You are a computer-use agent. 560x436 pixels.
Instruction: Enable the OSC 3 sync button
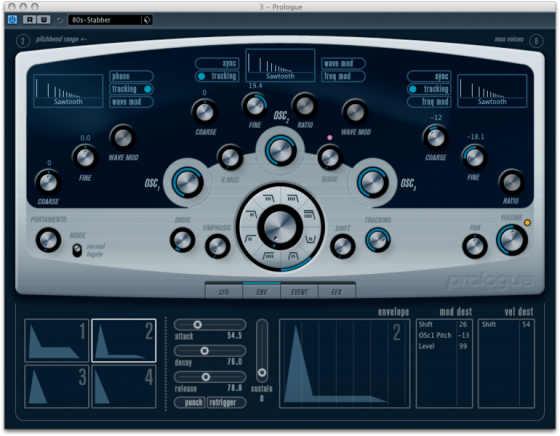pos(429,76)
